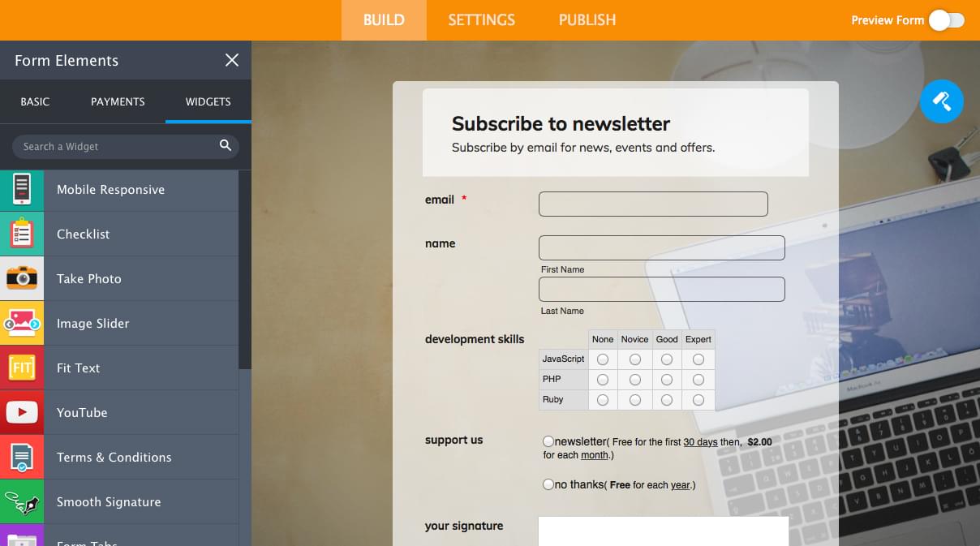Choose the newsletter support option
Screen dimensions: 980x546
pos(548,441)
